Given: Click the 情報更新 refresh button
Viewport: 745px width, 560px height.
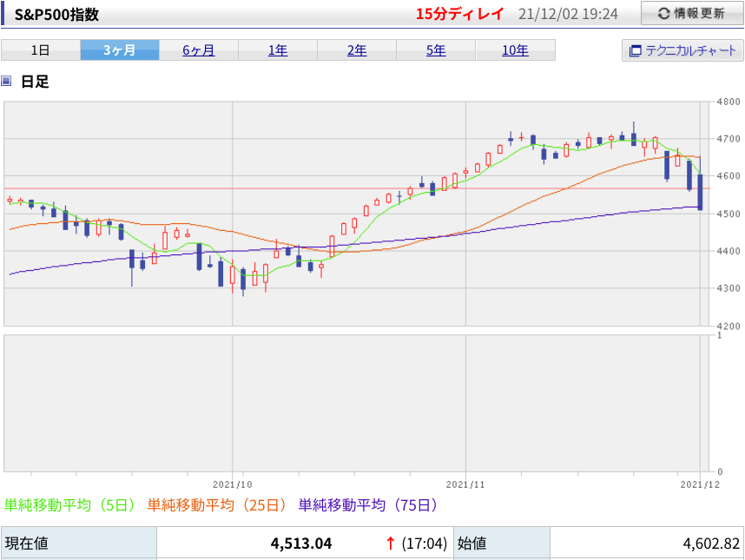Looking at the screenshot, I should [x=692, y=13].
